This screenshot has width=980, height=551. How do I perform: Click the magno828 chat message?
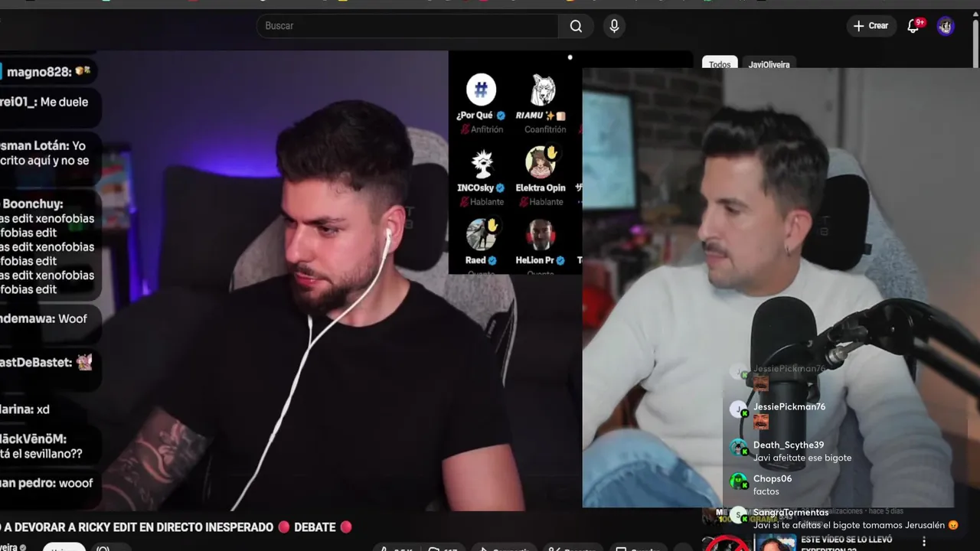tap(47, 72)
